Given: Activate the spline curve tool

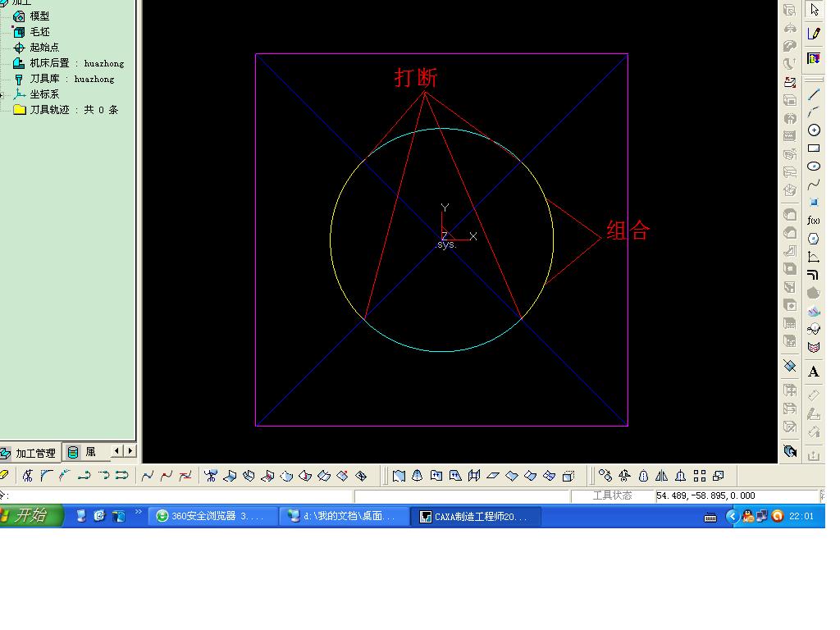Looking at the screenshot, I should [x=814, y=185].
